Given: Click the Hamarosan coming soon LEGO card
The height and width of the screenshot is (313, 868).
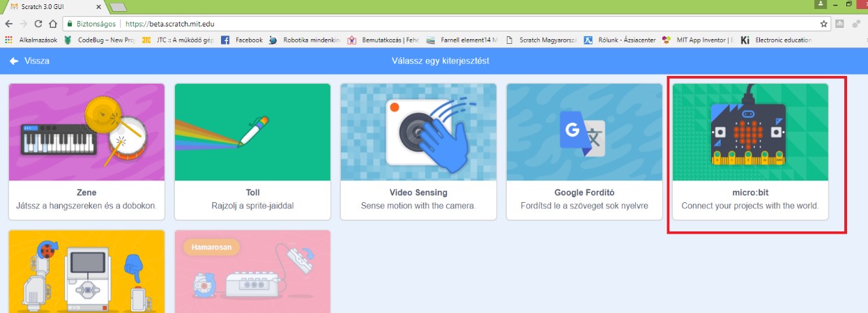Looking at the screenshot, I should pyautogui.click(x=252, y=272).
